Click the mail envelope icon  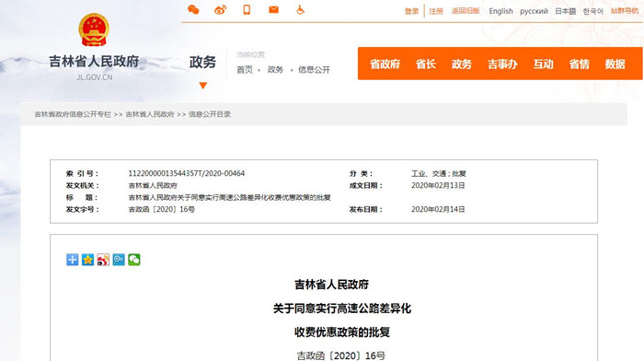[x=273, y=9]
